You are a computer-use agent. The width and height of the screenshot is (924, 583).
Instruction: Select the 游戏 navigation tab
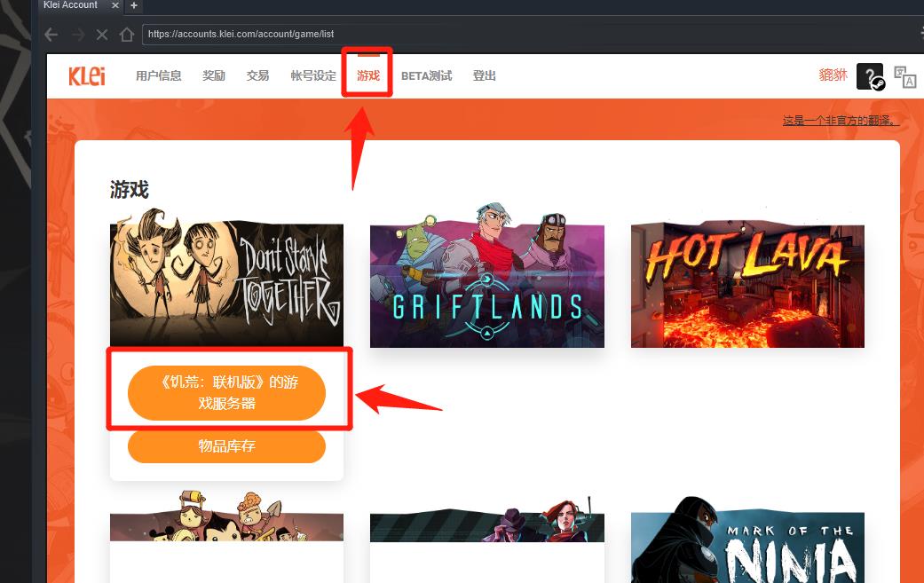pos(368,76)
